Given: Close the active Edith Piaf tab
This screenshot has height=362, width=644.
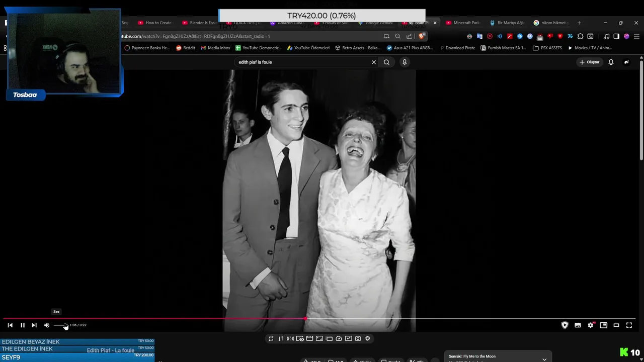Looking at the screenshot, I should pyautogui.click(x=435, y=23).
